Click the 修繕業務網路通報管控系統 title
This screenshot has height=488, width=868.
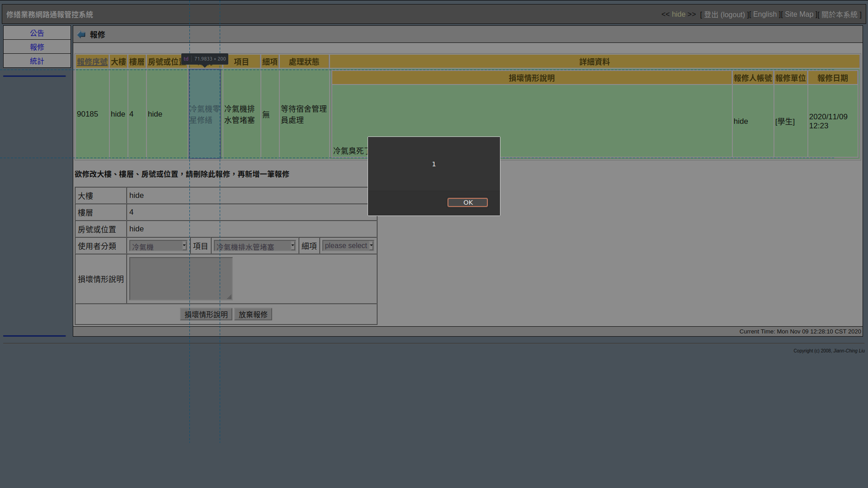tap(50, 14)
